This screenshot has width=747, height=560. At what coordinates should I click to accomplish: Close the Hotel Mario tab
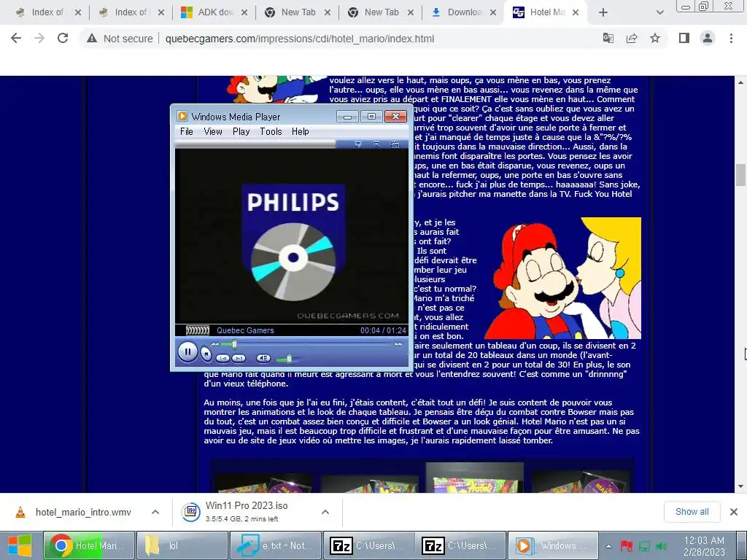coord(576,12)
